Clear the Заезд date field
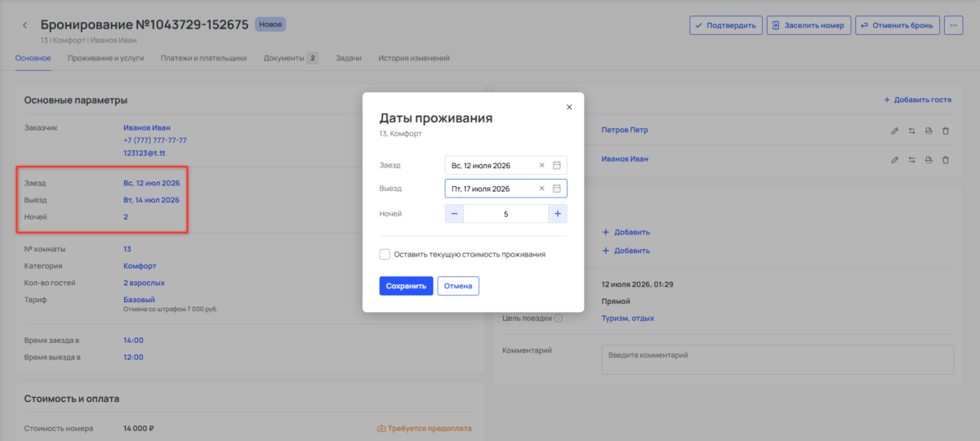This screenshot has height=441, width=980. tap(541, 165)
